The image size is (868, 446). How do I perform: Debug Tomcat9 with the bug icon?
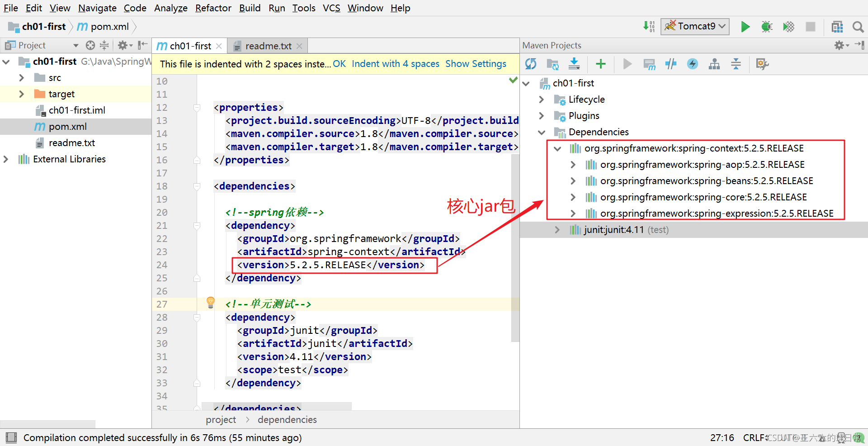(x=767, y=27)
